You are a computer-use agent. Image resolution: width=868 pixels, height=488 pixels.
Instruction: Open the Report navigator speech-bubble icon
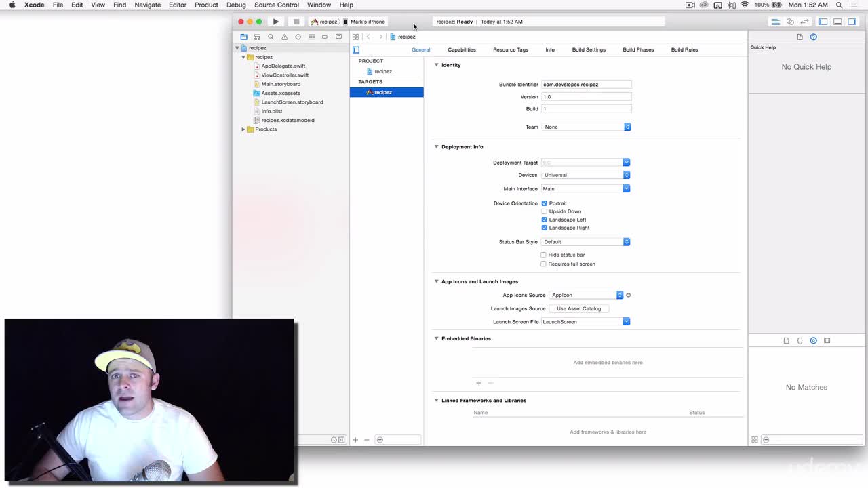(x=338, y=37)
